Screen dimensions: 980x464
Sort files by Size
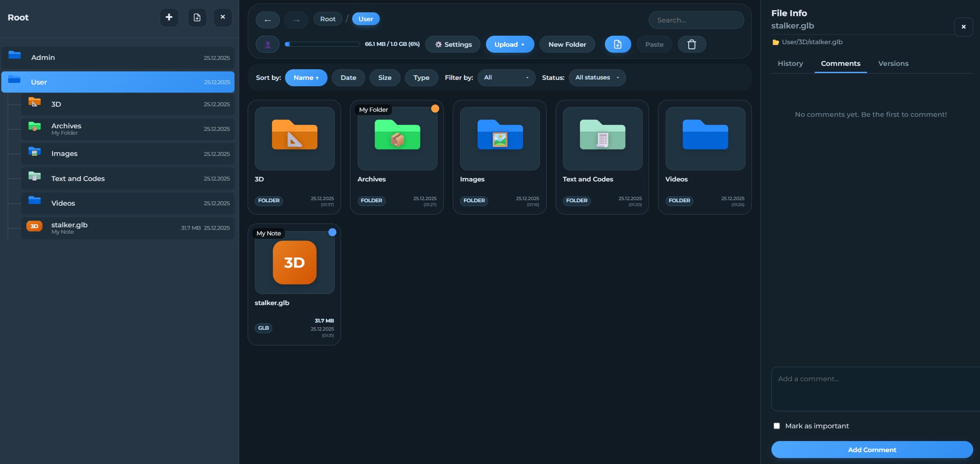[384, 78]
